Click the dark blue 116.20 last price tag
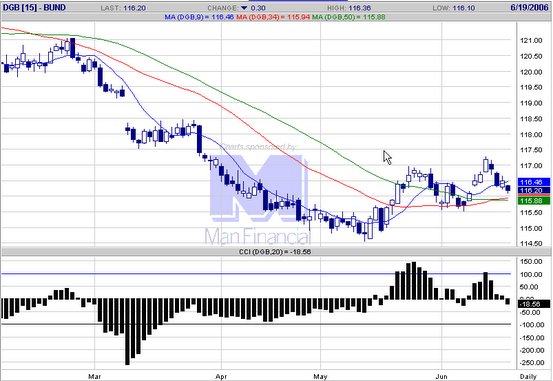This screenshot has width=553, height=381. click(534, 190)
